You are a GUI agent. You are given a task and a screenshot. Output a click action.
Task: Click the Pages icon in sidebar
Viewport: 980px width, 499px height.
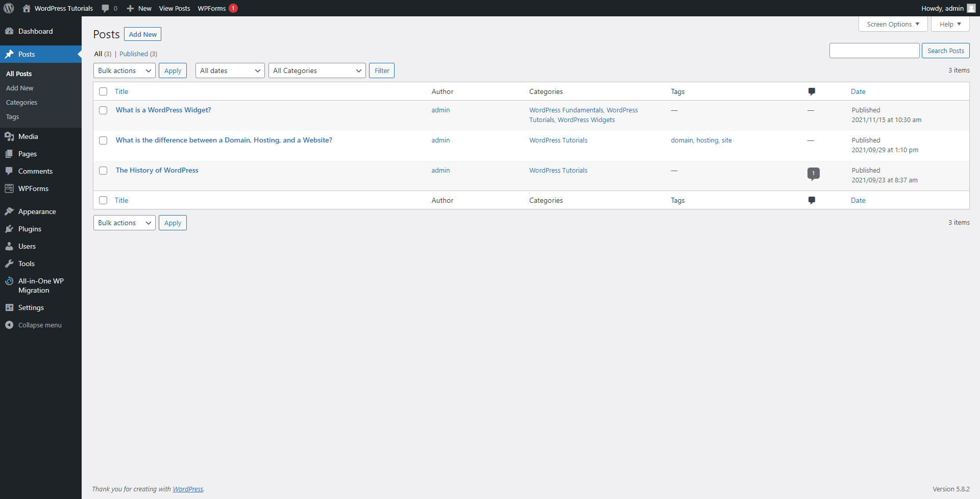[x=9, y=154]
